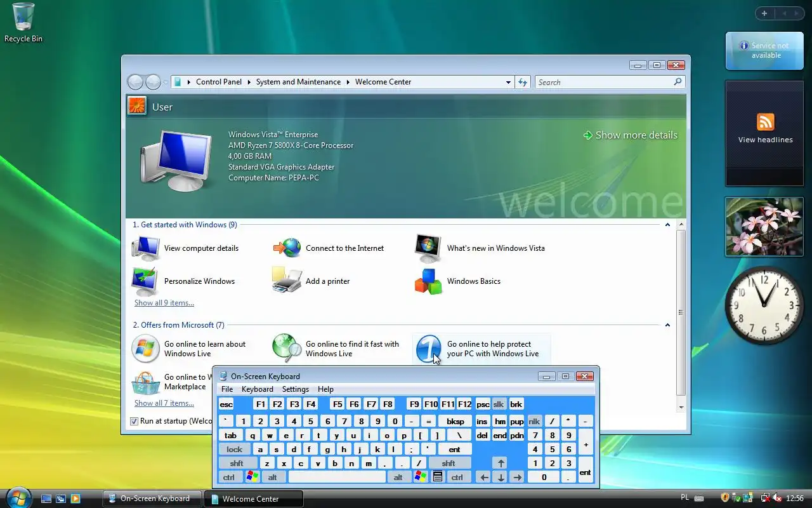Image resolution: width=812 pixels, height=508 pixels.
Task: Click the bksp backspace key
Action: (x=455, y=421)
